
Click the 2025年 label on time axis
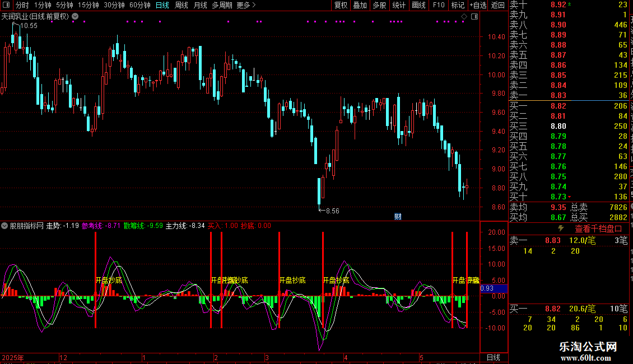tap(13, 357)
